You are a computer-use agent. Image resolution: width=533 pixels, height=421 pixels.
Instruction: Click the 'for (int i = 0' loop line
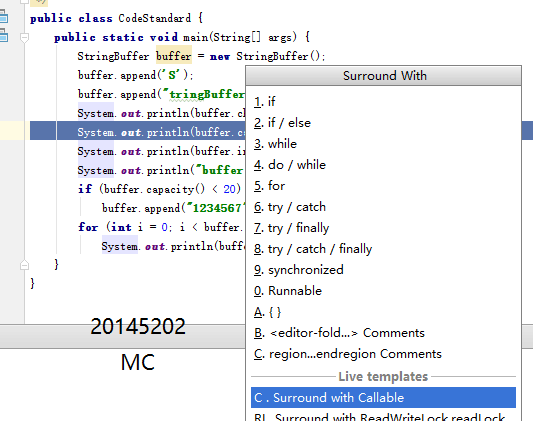tap(161, 227)
